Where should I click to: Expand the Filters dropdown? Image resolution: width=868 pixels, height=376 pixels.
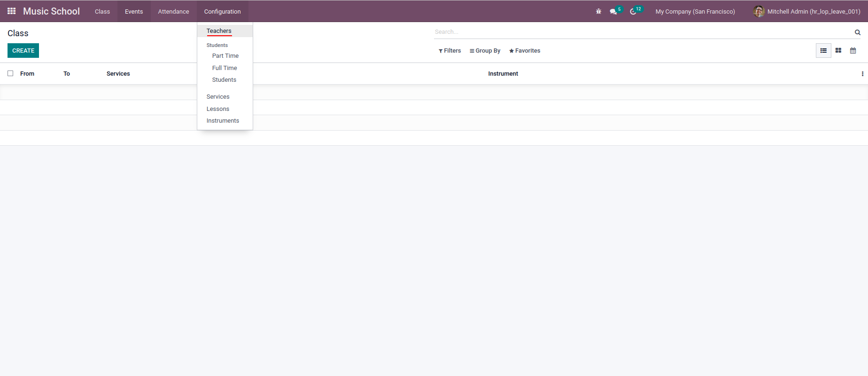pyautogui.click(x=449, y=51)
